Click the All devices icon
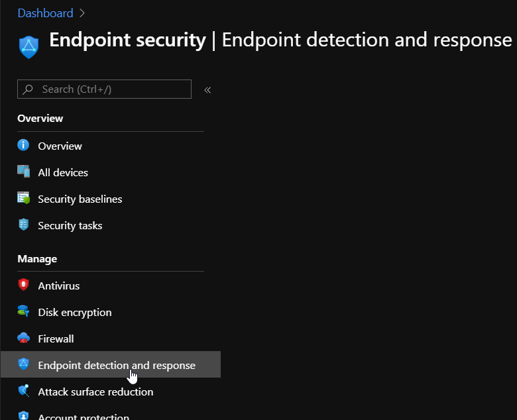Viewport: 517px width, 420px height. tap(24, 172)
